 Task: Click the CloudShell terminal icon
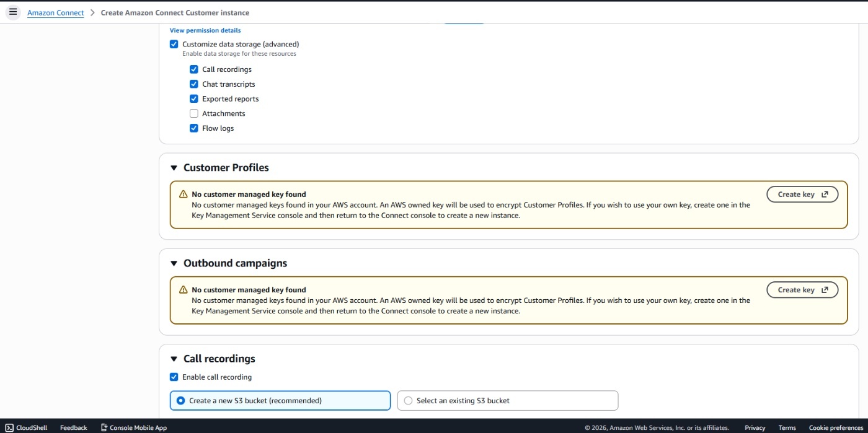pyautogui.click(x=9, y=427)
